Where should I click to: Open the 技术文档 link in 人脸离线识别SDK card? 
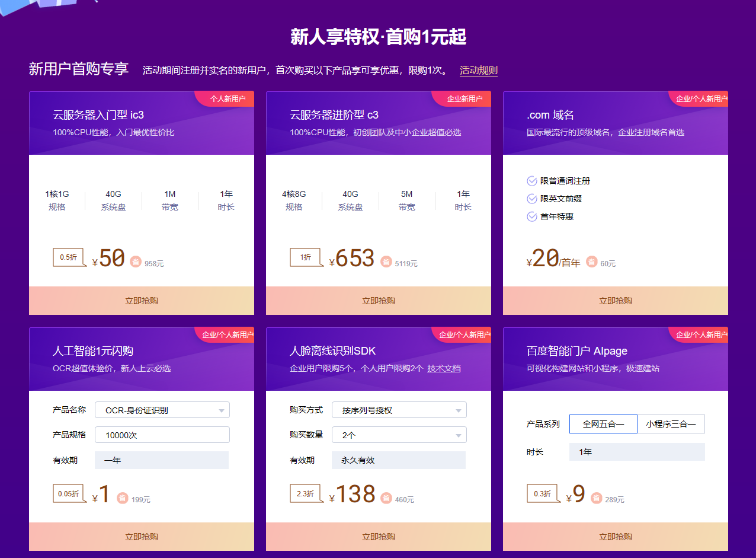[x=444, y=368]
